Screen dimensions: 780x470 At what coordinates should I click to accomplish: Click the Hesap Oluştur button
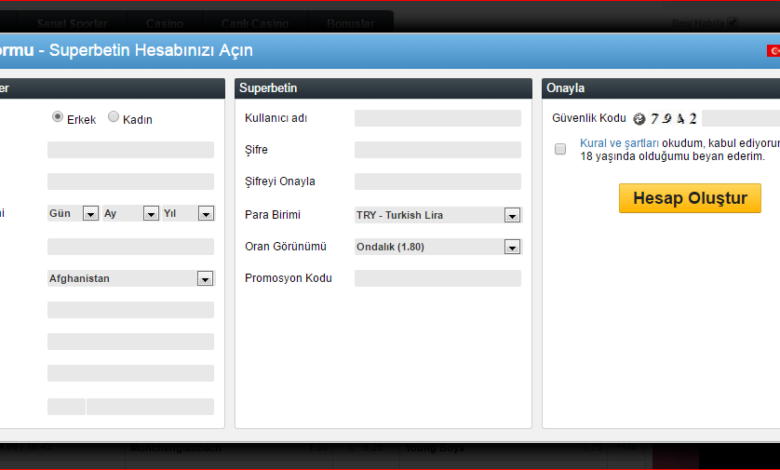point(690,198)
